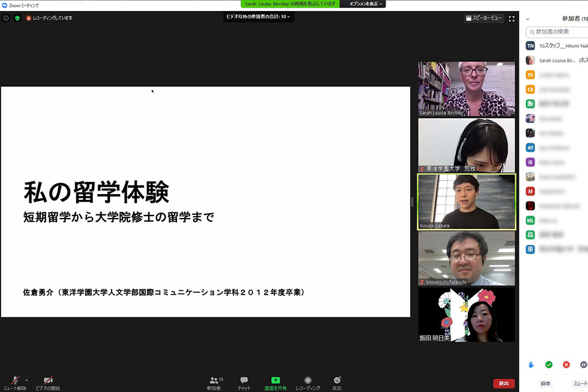Viewport: 588px width, 392px height.
Task: Select Sarah Louisa Bir... in participant list
Action: 557,61
